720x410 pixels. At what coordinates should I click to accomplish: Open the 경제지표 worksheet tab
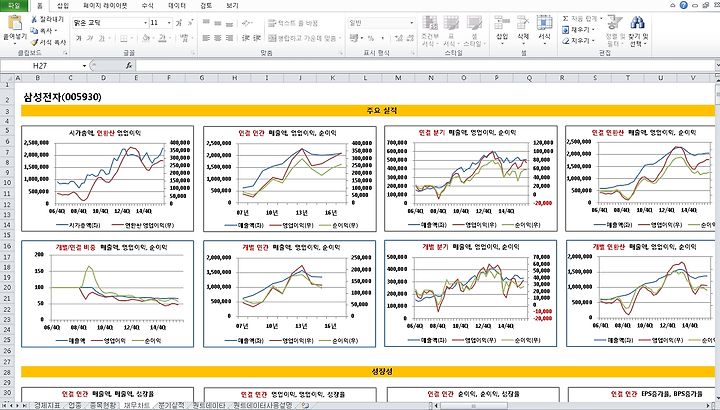(46, 405)
